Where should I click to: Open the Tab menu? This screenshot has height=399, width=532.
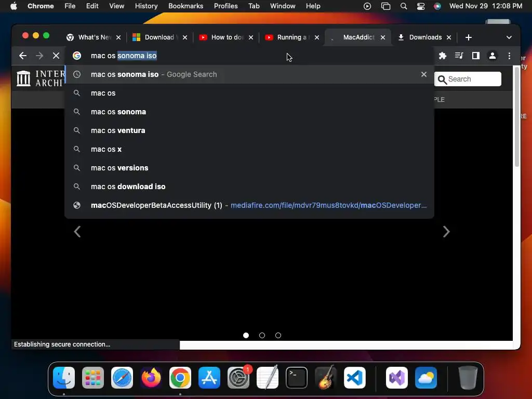254,6
